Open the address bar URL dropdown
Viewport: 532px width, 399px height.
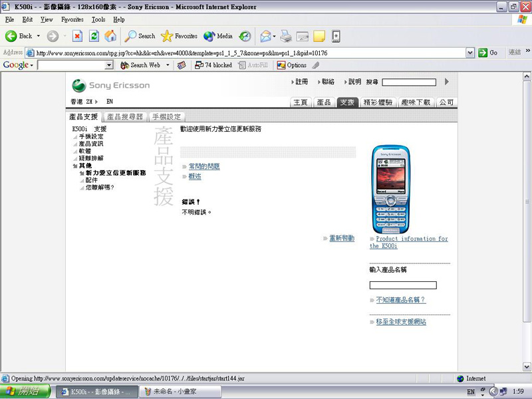tap(470, 53)
